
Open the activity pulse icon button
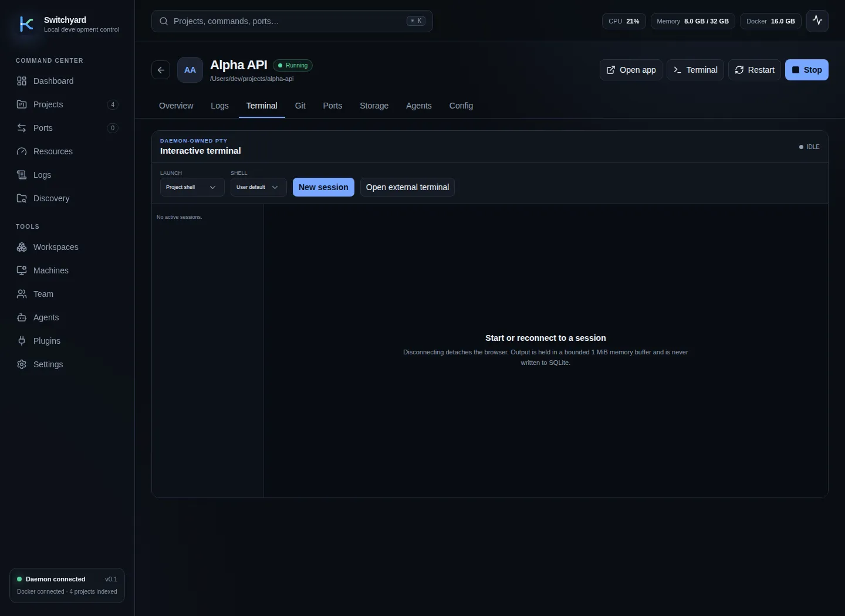tap(817, 21)
